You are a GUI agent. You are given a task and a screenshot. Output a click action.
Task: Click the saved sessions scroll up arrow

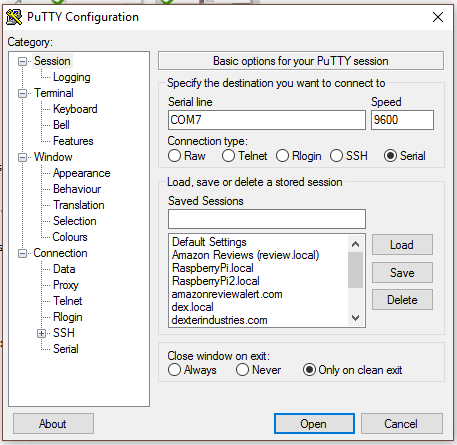(355, 244)
